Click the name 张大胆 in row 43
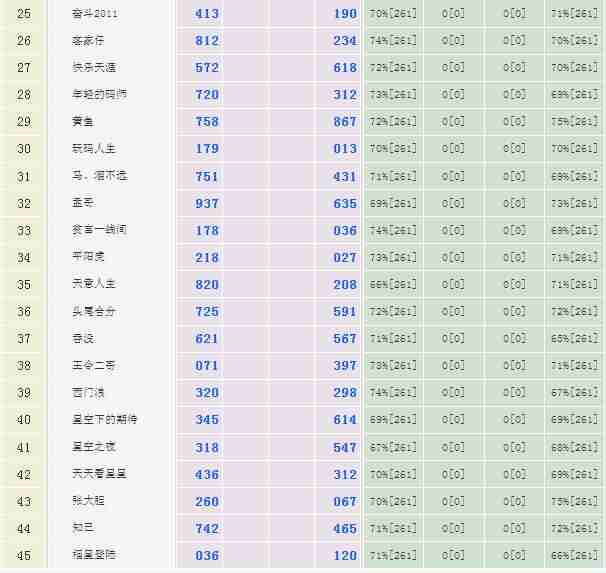Screen dimensions: 606x573 coord(88,501)
